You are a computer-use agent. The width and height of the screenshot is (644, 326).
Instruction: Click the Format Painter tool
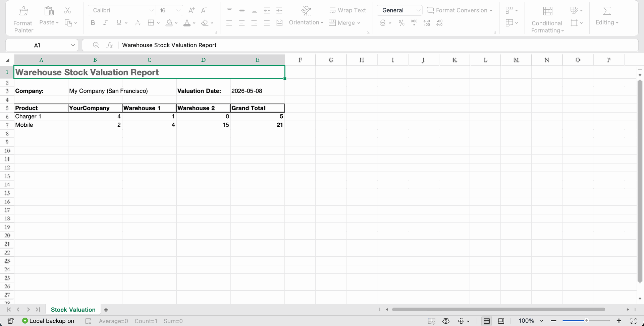[23, 20]
